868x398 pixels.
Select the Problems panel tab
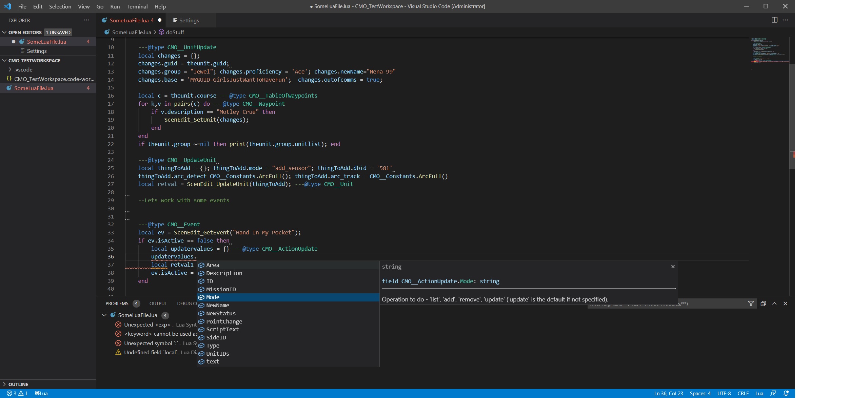[x=117, y=303]
